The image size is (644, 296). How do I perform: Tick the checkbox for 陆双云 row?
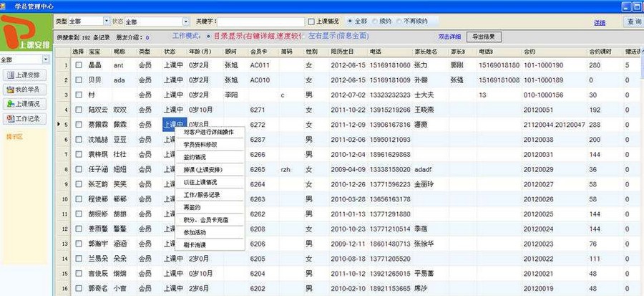(79, 110)
